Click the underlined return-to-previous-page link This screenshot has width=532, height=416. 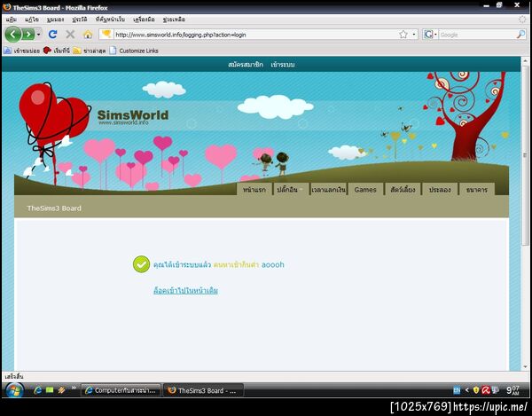pyautogui.click(x=185, y=290)
